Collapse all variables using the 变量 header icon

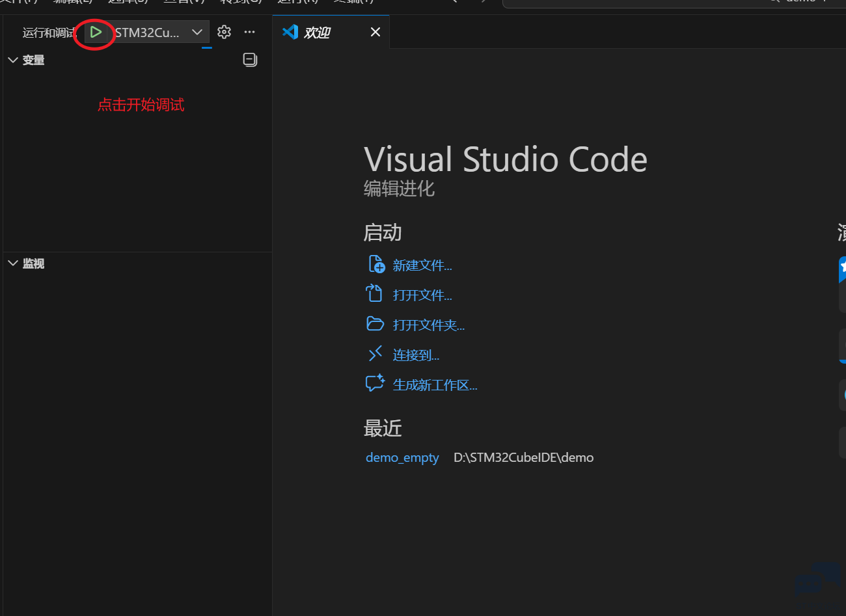point(250,60)
